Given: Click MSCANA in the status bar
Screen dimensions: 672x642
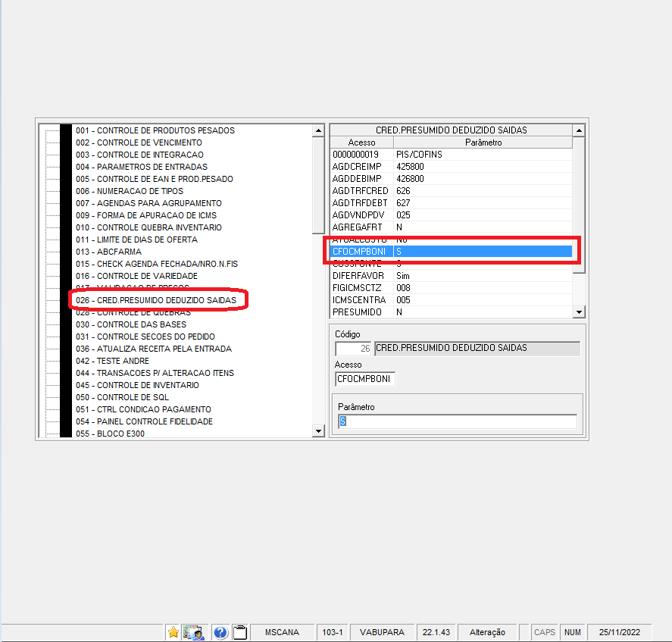Looking at the screenshot, I should (282, 632).
